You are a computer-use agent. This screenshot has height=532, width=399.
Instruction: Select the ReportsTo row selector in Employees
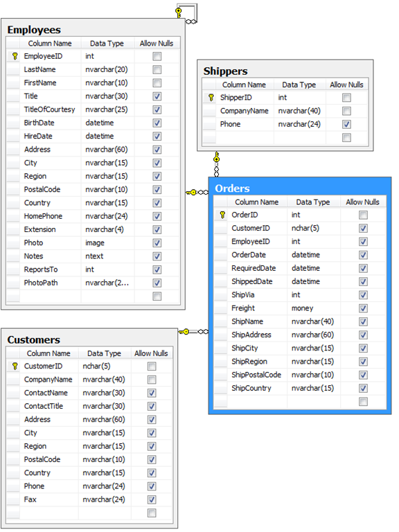click(x=13, y=269)
